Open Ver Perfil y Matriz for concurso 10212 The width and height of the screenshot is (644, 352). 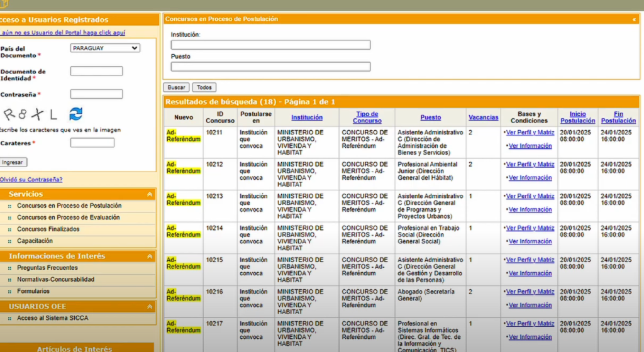530,165
